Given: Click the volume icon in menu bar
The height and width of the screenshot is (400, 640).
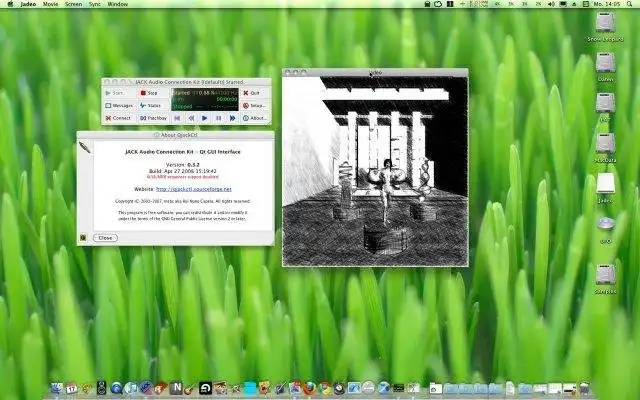Looking at the screenshot, I should tap(551, 4).
